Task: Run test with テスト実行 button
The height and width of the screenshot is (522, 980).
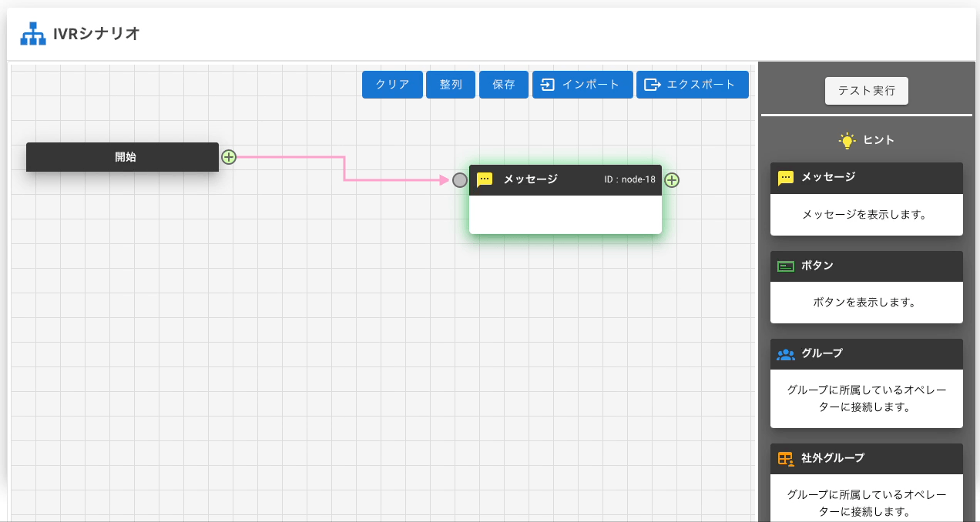Action: 867,90
